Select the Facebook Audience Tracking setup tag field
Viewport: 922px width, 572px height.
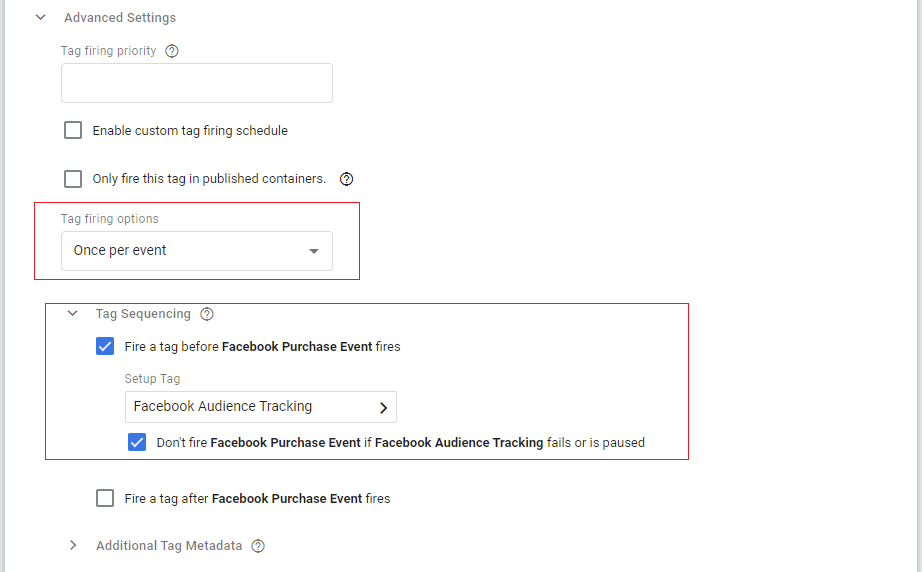click(250, 407)
